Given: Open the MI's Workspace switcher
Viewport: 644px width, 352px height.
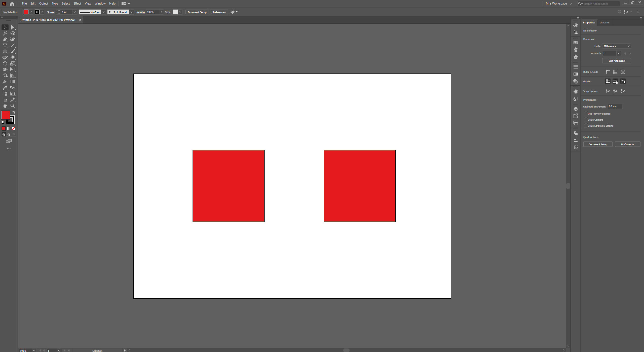Looking at the screenshot, I should 558,4.
